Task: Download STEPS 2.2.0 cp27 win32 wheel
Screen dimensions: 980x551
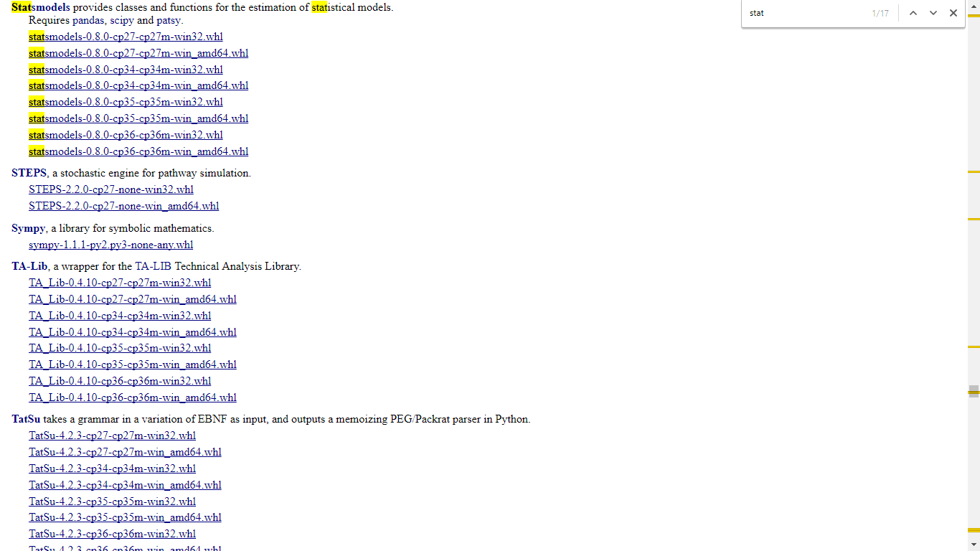Action: tap(111, 189)
